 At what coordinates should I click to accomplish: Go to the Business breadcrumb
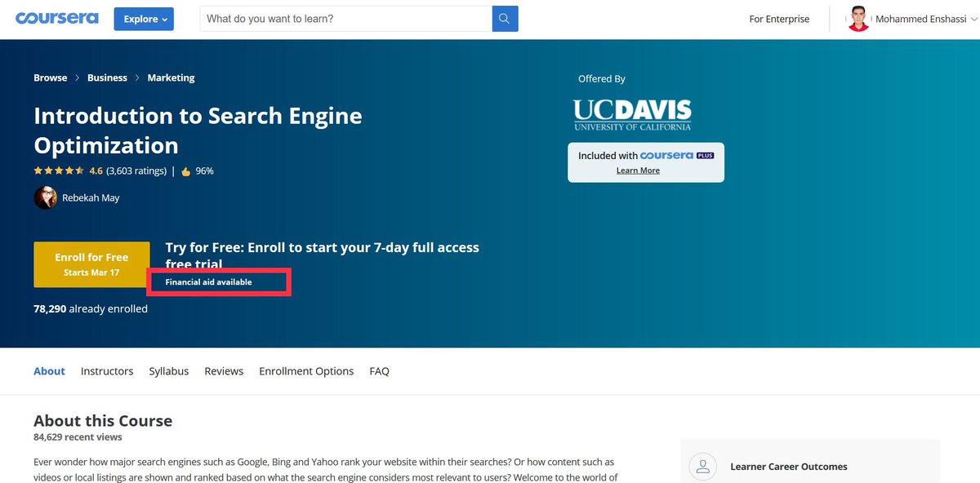107,78
